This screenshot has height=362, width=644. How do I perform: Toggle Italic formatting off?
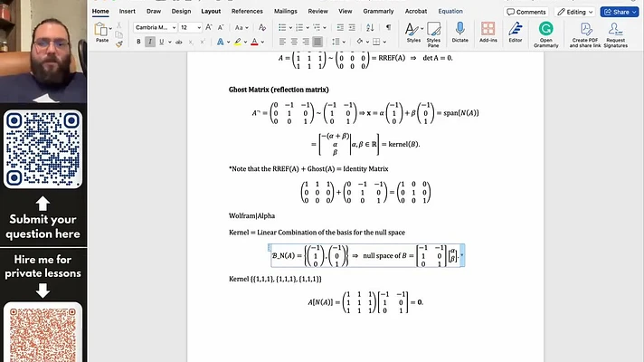(150, 42)
